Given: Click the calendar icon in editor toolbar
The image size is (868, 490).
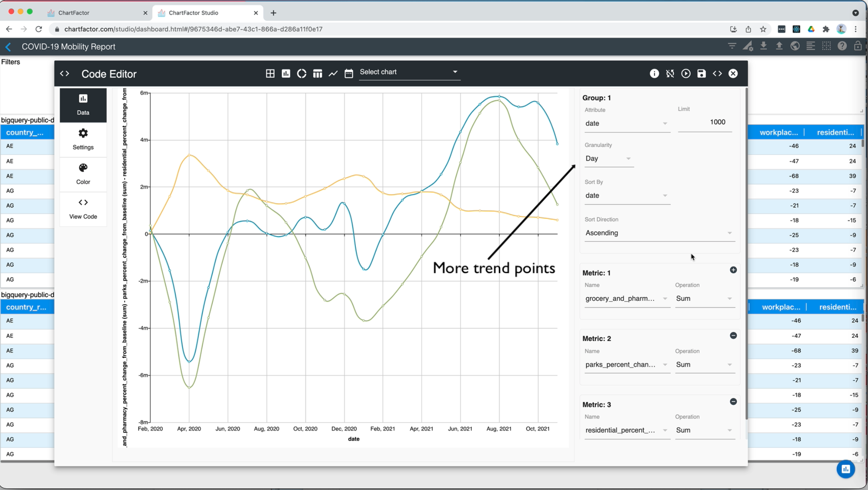Looking at the screenshot, I should click(x=349, y=74).
